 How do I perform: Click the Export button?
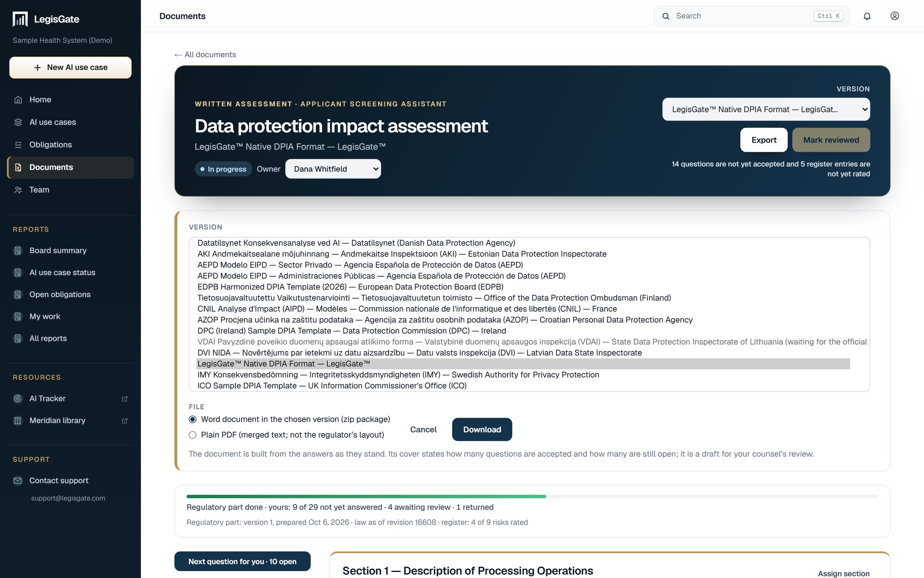[764, 140]
